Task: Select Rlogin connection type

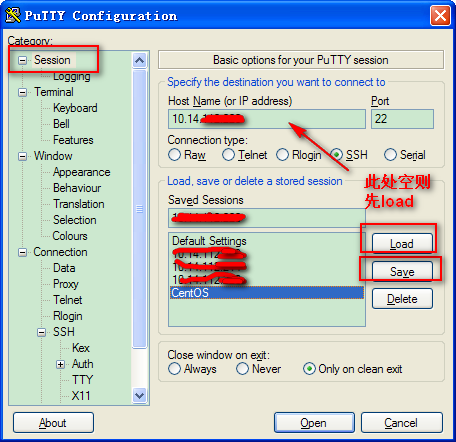Action: [299, 155]
